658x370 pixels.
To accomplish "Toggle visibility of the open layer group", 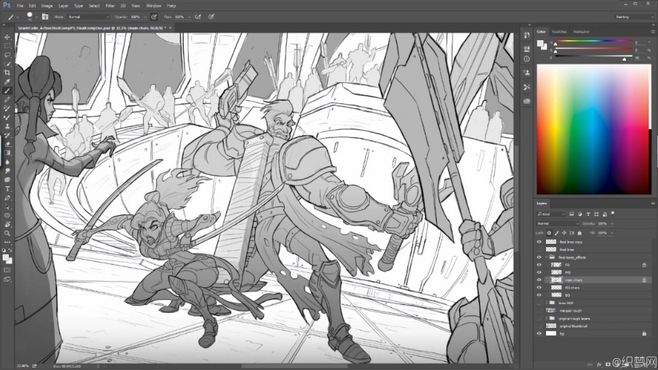I will [539, 257].
